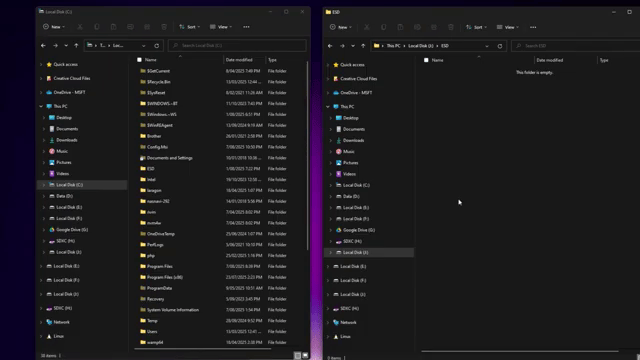Go back in Local Disk (C:) window
The height and width of the screenshot is (360, 640).
pos(43,46)
